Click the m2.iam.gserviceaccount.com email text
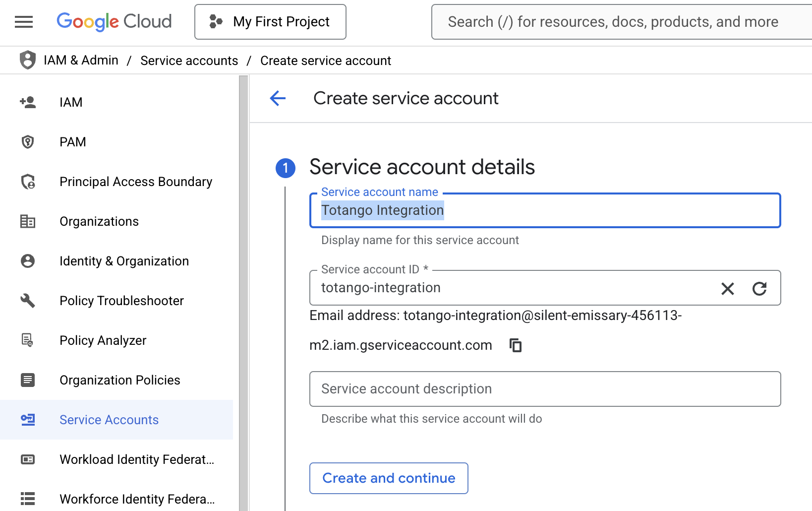The width and height of the screenshot is (812, 511). pyautogui.click(x=401, y=345)
